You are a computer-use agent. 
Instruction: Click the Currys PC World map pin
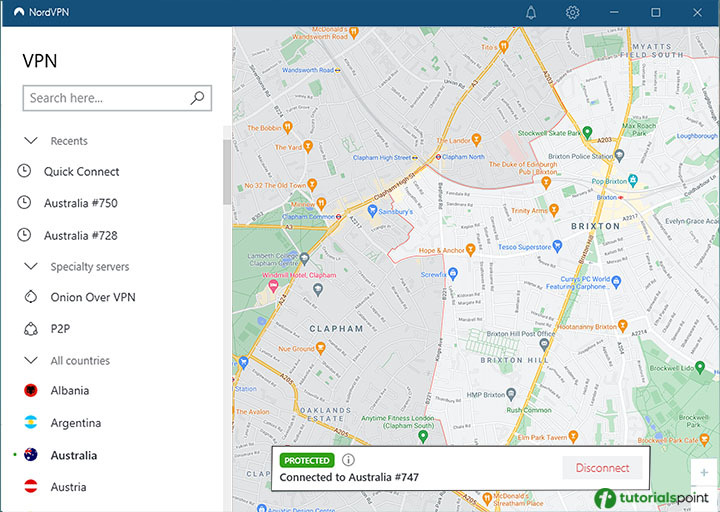616,281
